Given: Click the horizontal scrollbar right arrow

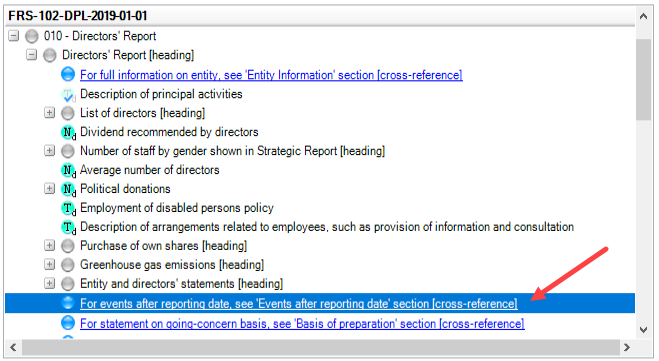Looking at the screenshot, I should (627, 348).
